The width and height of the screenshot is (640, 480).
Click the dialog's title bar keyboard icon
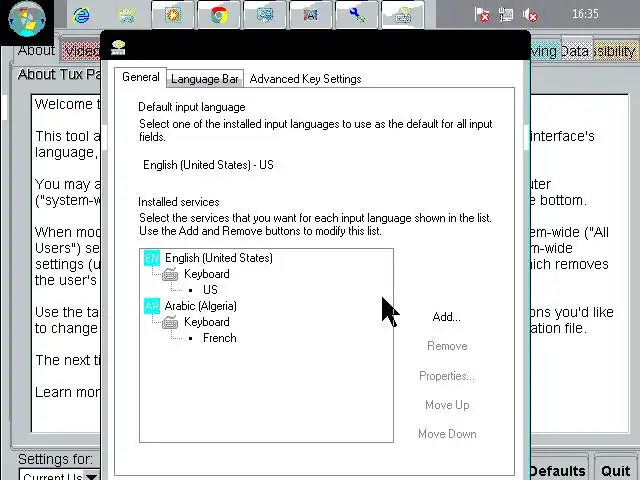118,47
